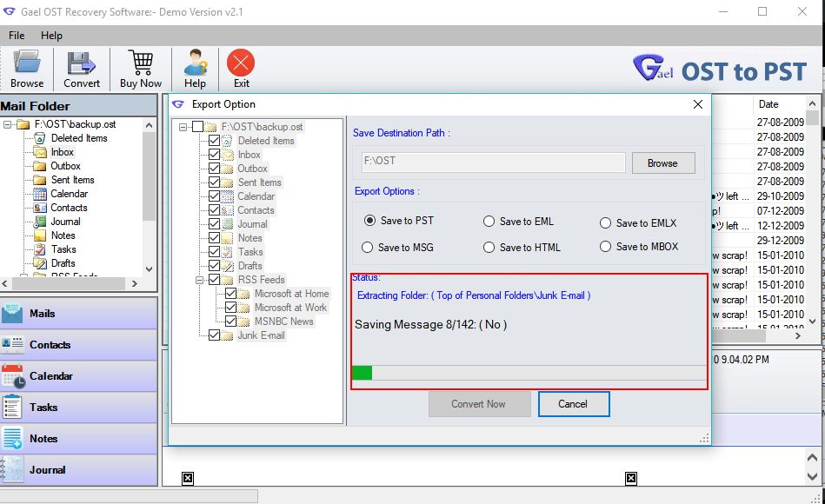Collapse the RSS Feeds node in export tree

click(199, 280)
